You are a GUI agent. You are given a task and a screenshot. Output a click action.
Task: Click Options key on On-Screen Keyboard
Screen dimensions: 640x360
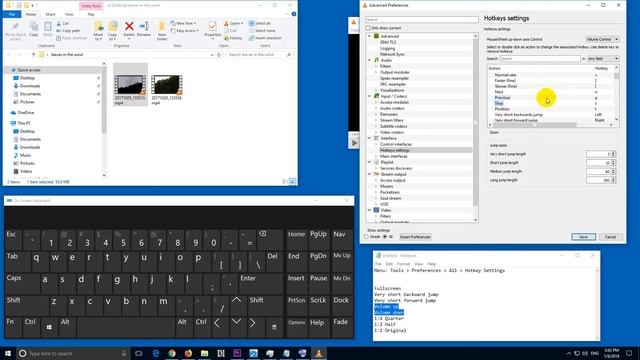pos(296,327)
